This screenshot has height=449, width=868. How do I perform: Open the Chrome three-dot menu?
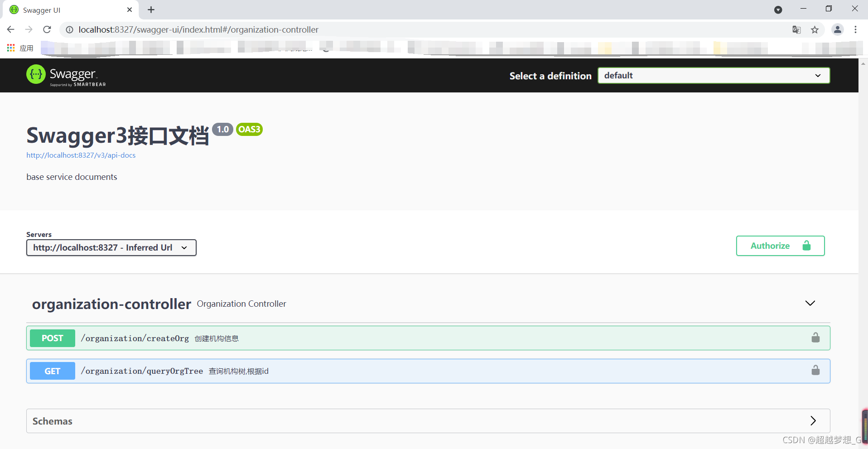[855, 29]
